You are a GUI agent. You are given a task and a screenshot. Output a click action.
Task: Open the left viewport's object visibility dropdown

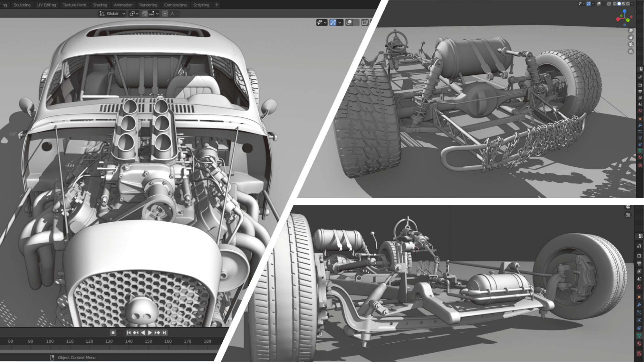(322, 22)
